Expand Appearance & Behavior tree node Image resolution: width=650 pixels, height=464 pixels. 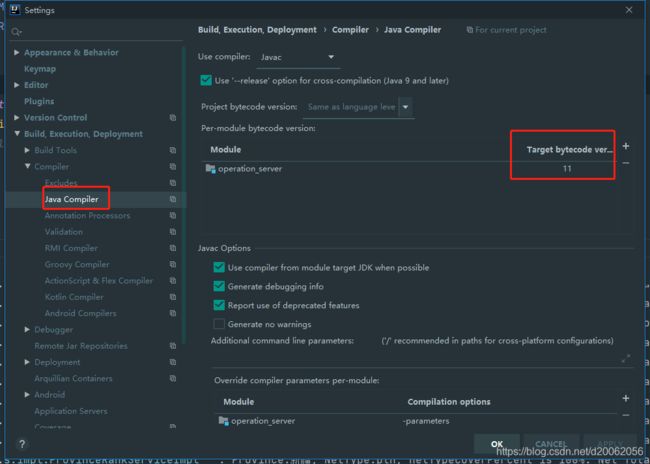(17, 52)
